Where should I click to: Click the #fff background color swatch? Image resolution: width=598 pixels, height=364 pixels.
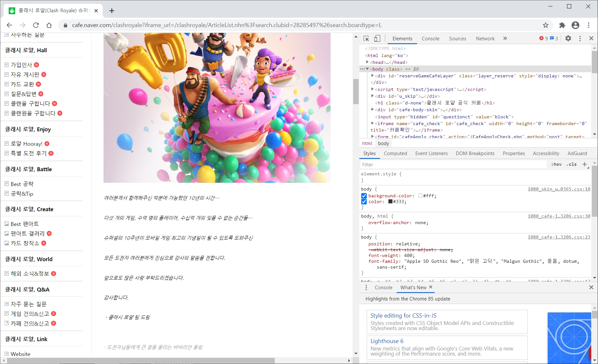click(x=420, y=196)
